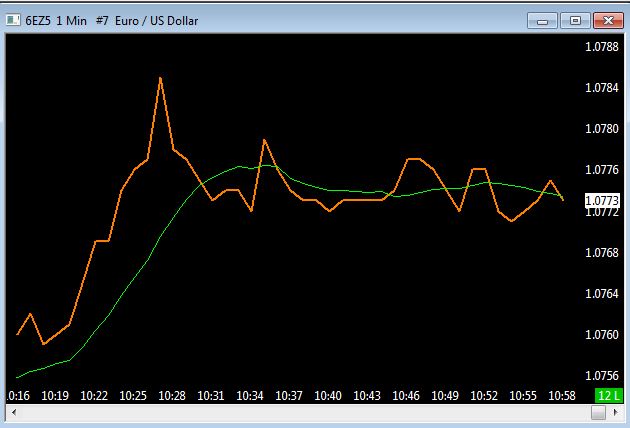Click the 10:43 time axis label

tap(367, 396)
